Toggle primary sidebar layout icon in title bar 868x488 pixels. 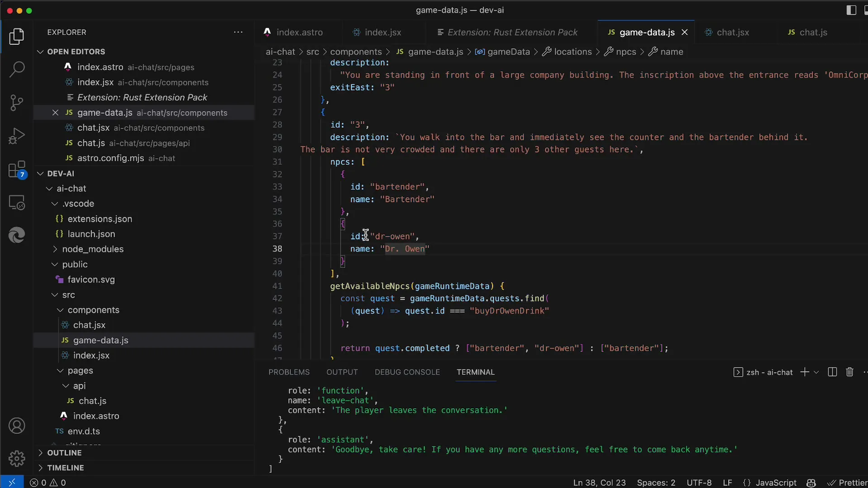tap(851, 10)
